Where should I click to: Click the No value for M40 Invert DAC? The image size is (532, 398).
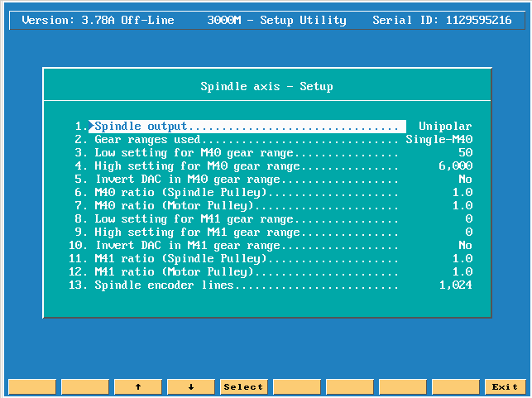[x=465, y=180]
